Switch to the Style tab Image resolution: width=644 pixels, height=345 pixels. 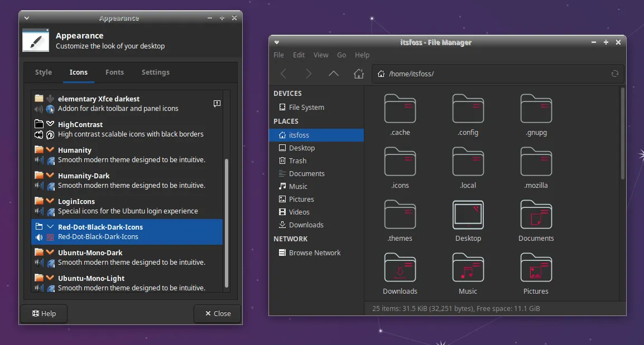tap(44, 72)
